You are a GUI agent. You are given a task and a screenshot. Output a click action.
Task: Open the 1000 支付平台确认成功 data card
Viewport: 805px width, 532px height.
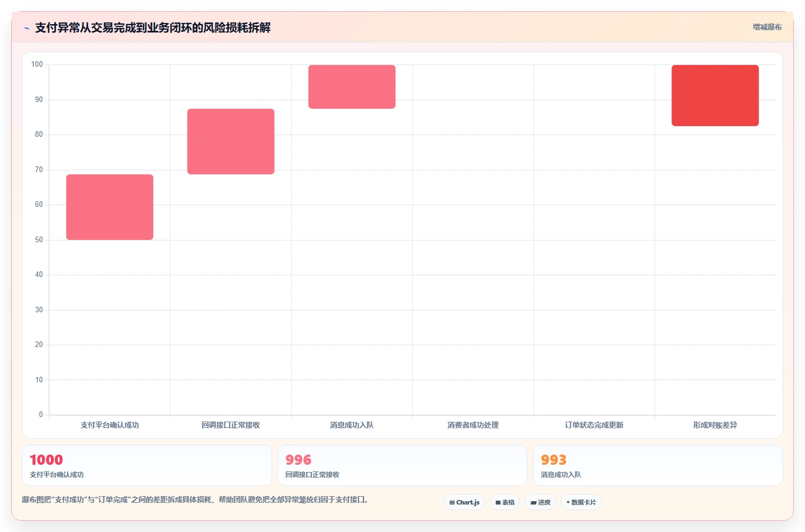(x=147, y=465)
